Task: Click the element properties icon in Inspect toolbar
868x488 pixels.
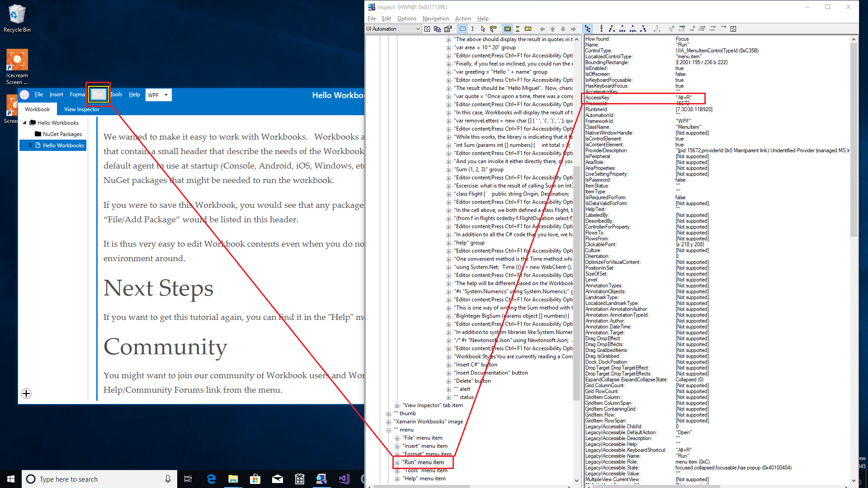Action: tap(448, 28)
